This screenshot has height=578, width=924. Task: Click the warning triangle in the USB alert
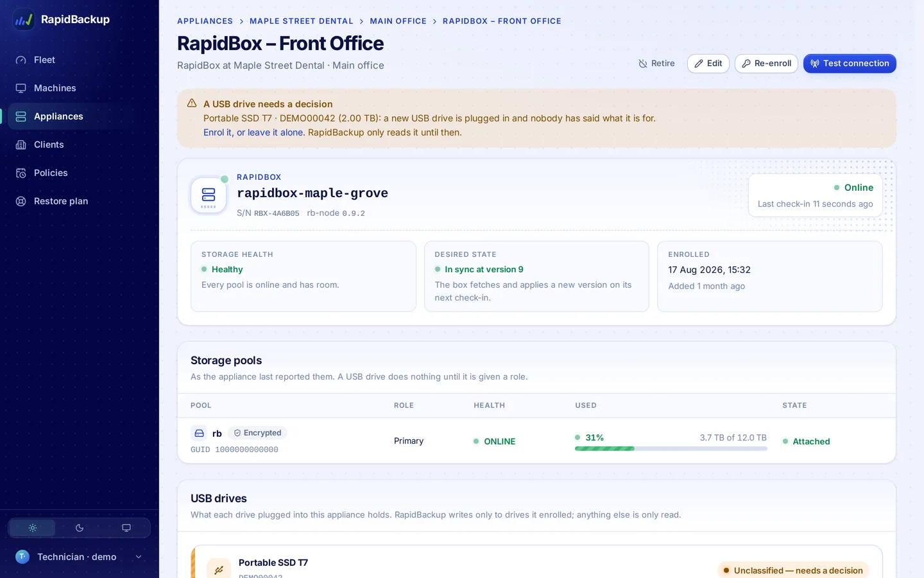(192, 103)
